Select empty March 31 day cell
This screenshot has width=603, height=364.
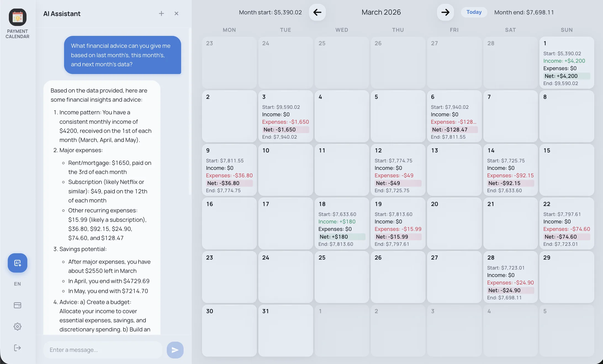[x=285, y=331]
